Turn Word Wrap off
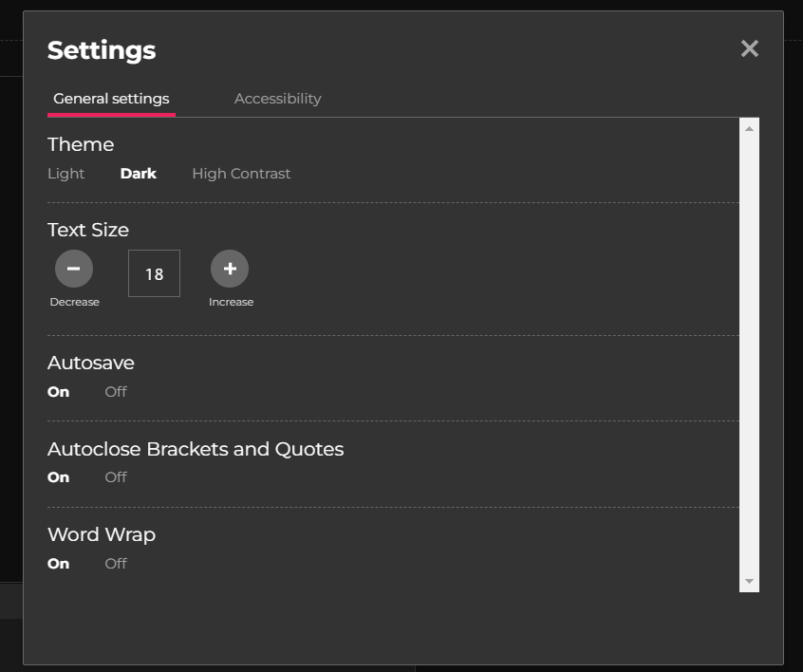 coord(115,564)
